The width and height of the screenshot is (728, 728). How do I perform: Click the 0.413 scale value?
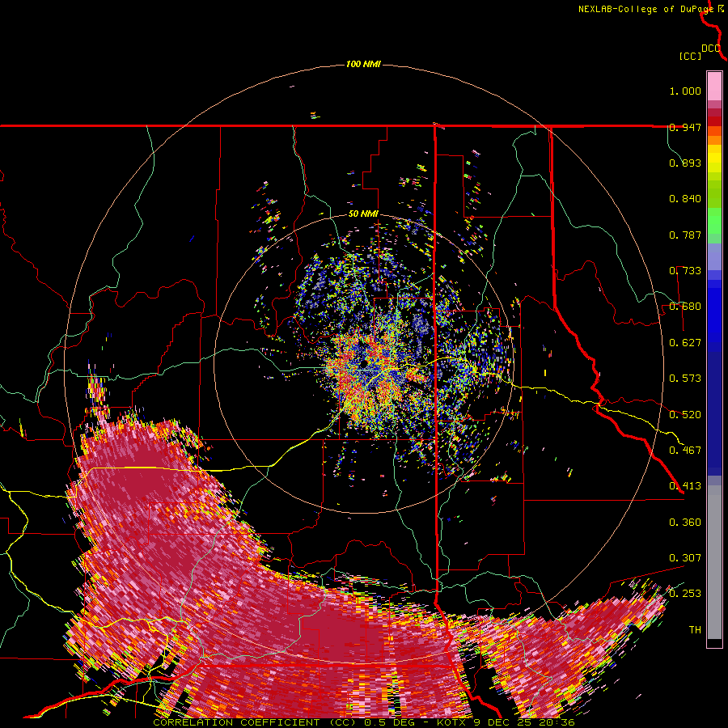point(685,486)
